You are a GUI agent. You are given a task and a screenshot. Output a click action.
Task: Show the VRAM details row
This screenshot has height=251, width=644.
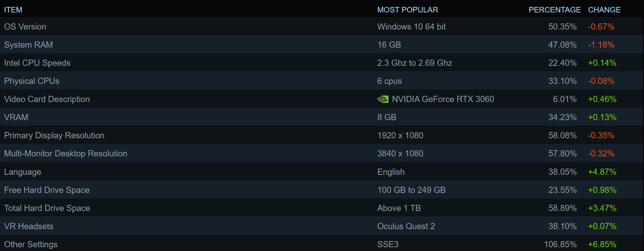[x=16, y=117]
